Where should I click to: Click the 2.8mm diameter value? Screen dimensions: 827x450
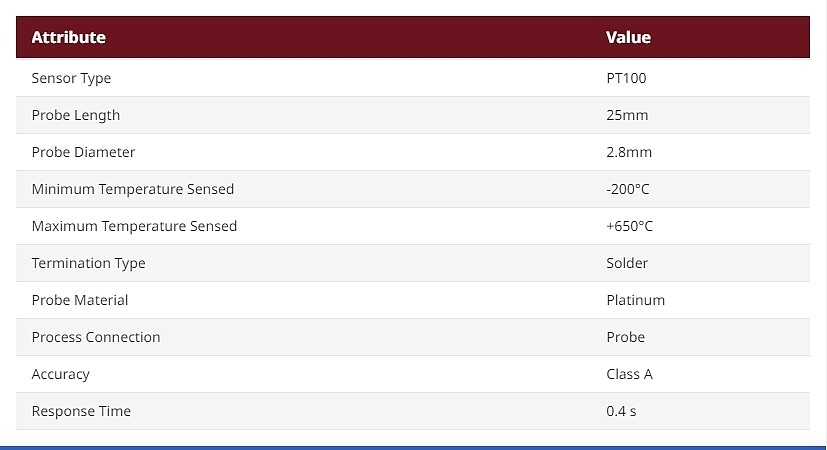(629, 152)
